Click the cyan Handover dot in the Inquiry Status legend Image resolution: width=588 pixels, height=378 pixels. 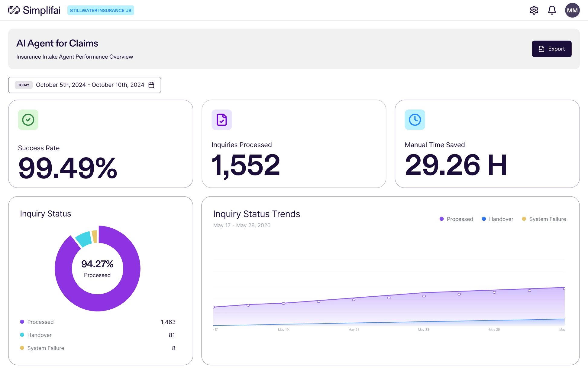coord(22,335)
